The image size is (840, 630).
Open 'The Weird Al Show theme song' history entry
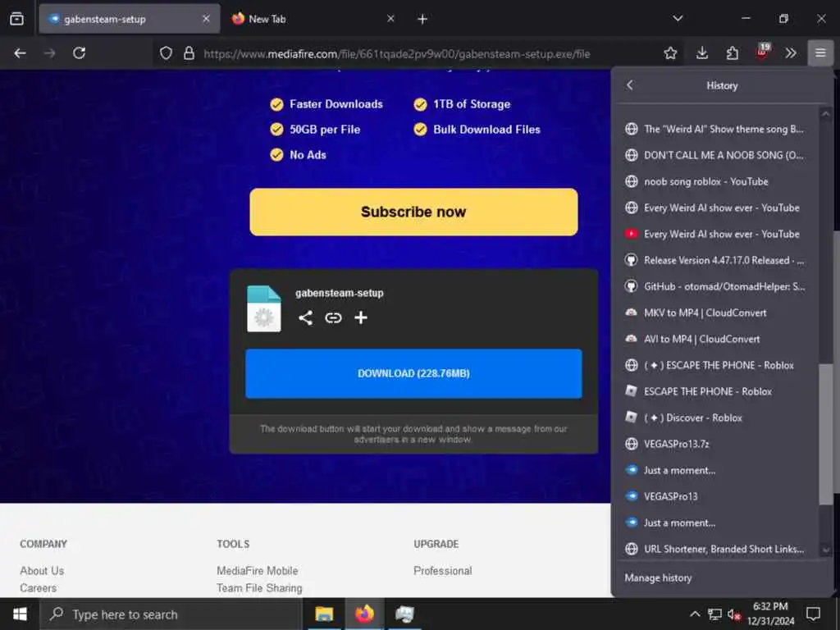point(718,129)
